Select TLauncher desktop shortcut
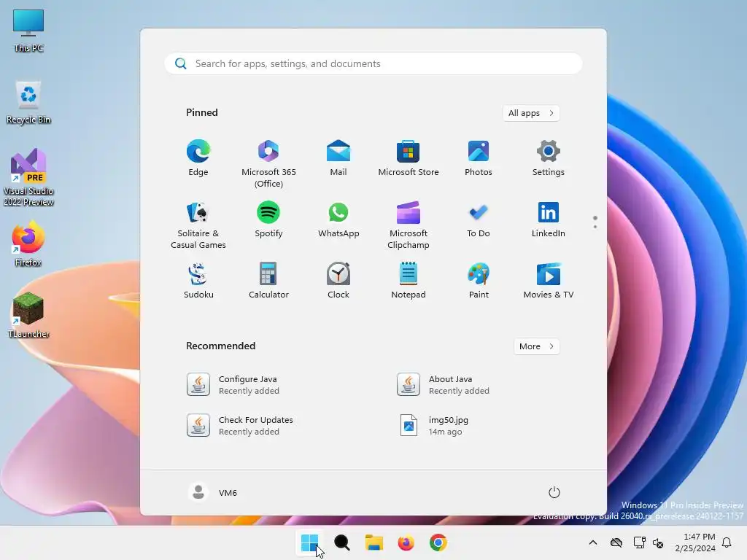Viewport: 747px width, 560px height. point(28,315)
